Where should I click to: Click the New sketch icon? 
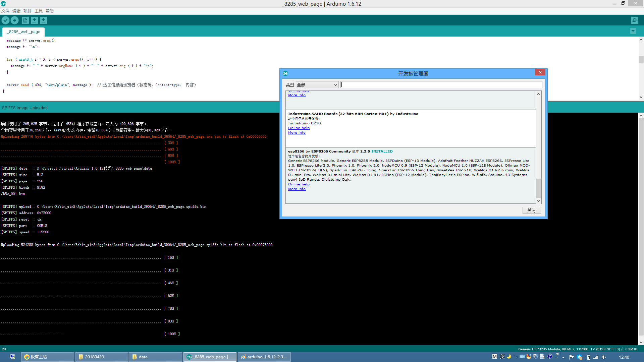[x=25, y=20]
